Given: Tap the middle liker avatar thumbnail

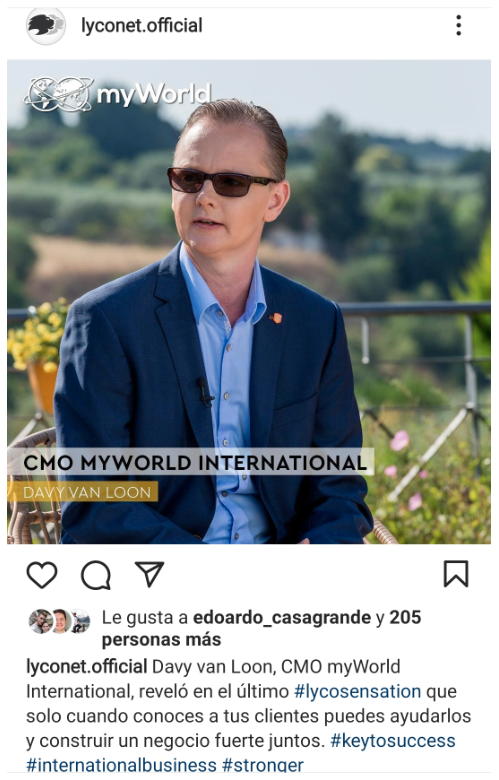Looking at the screenshot, I should click(x=61, y=621).
